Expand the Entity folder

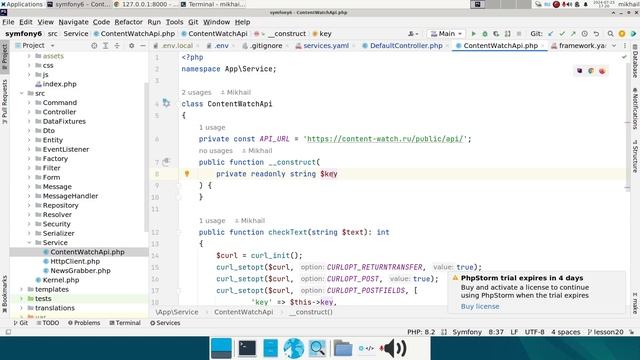pos(29,140)
